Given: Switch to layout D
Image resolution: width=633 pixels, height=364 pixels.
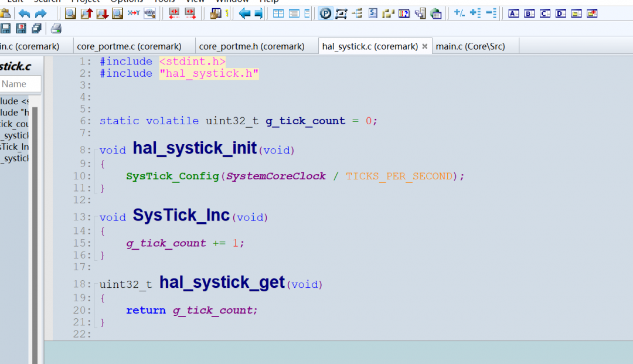Looking at the screenshot, I should click(x=561, y=13).
